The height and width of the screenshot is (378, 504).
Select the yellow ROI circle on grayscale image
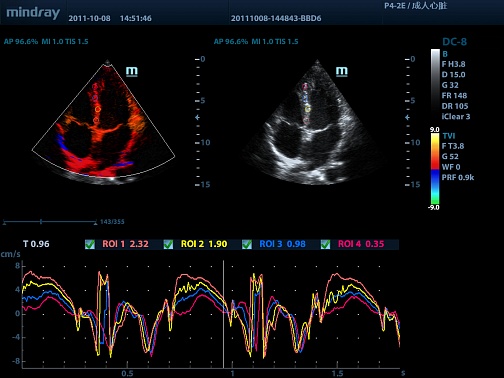308,109
